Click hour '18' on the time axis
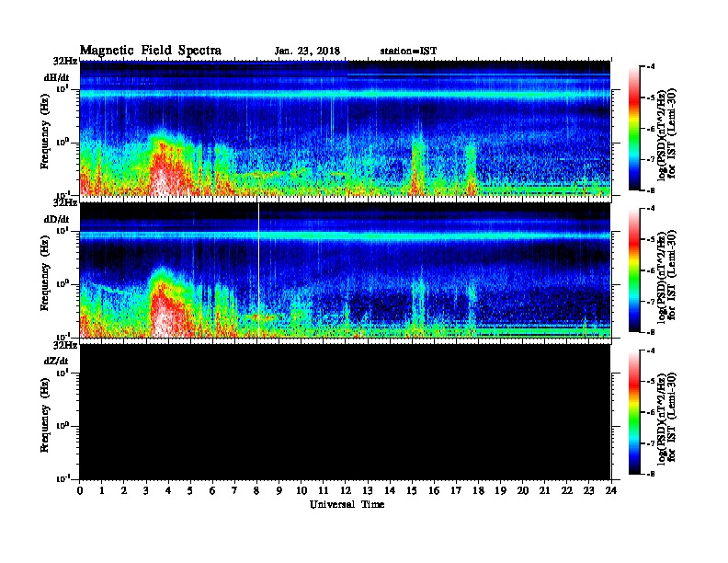The width and height of the screenshot is (728, 563). point(478,491)
